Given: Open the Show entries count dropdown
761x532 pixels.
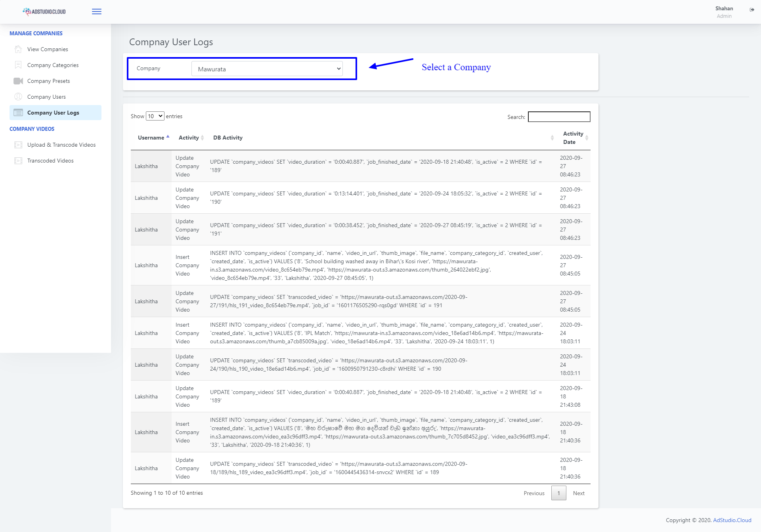Looking at the screenshot, I should pos(155,116).
